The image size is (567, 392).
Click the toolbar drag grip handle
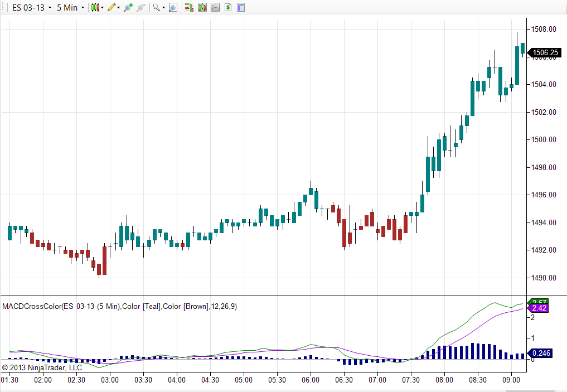click(3, 7)
